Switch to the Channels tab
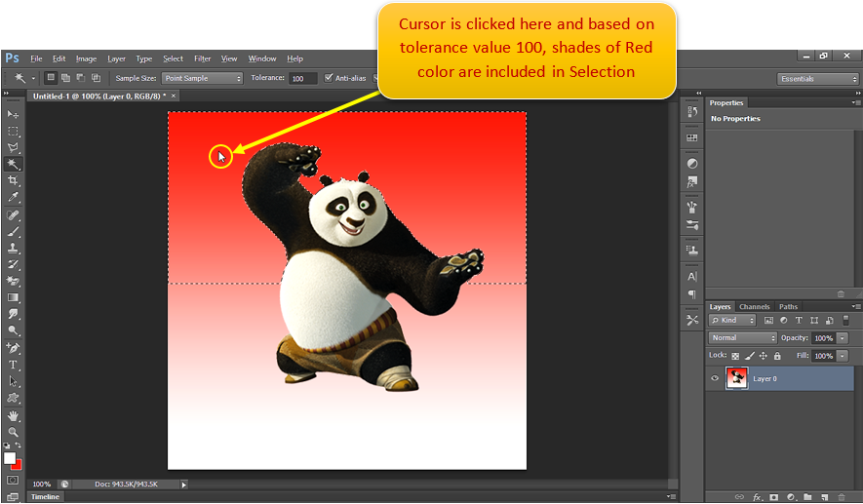 pos(754,306)
